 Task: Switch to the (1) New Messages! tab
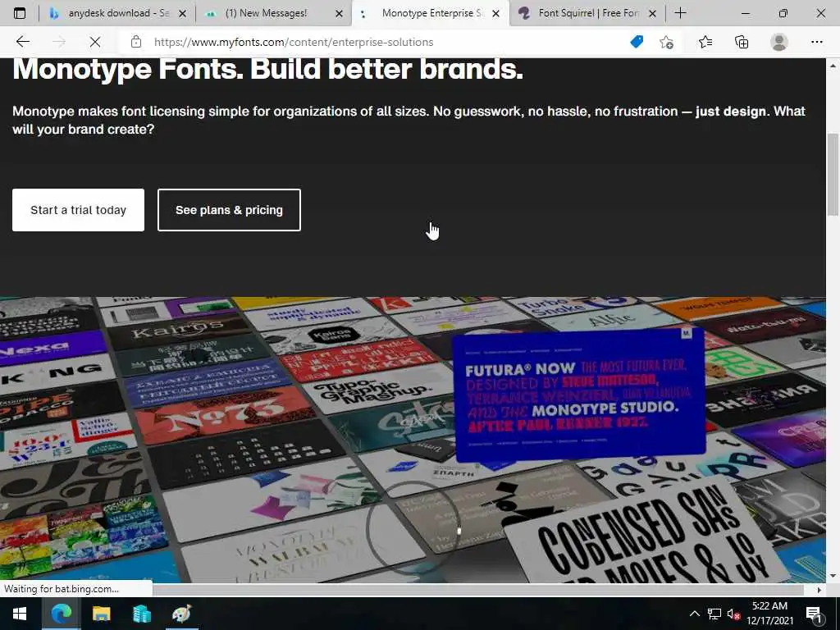[x=273, y=13]
